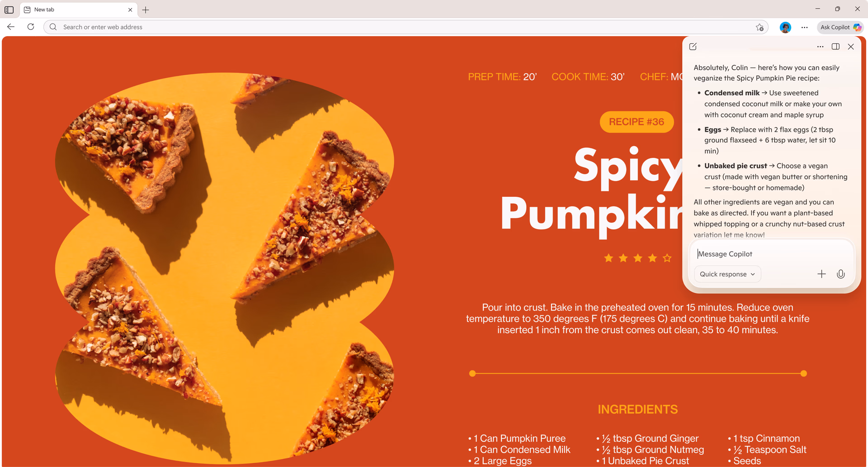Toggle the Ask Copilot button
This screenshot has width=868, height=467.
840,27
